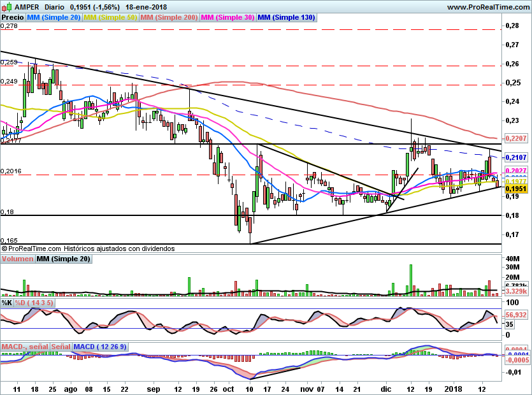Click the MM (Simple 130) indicator label
This screenshot has height=395, width=532.
(x=286, y=18)
